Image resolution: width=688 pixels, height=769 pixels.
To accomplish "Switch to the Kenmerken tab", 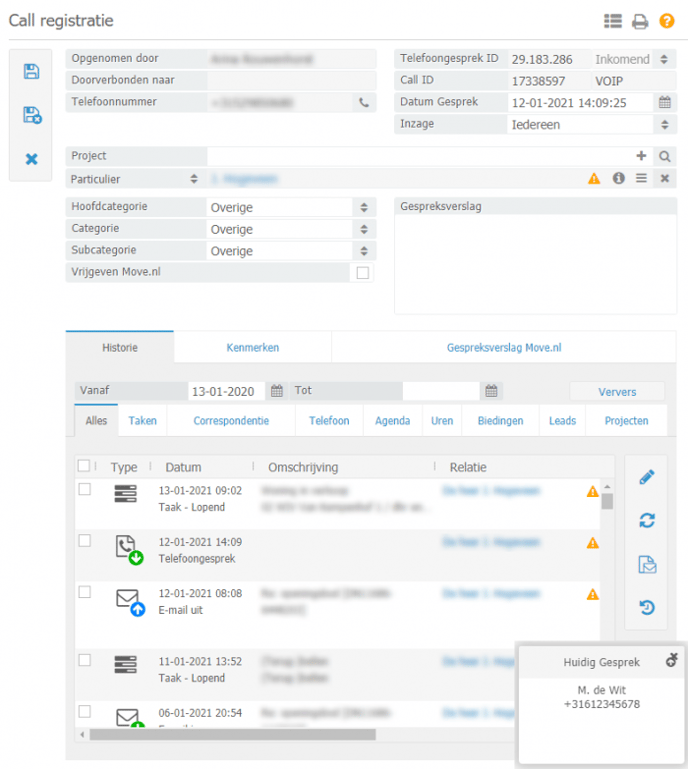I will tap(253, 348).
